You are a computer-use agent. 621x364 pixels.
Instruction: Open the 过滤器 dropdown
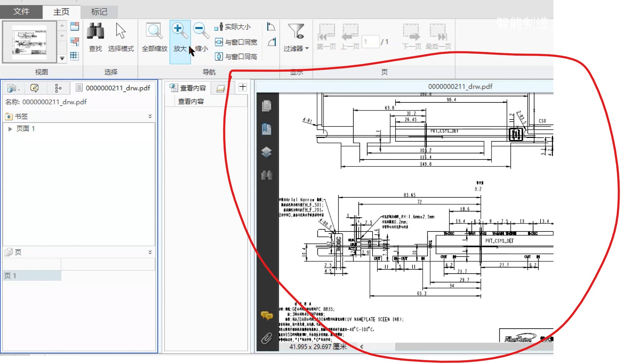(296, 38)
